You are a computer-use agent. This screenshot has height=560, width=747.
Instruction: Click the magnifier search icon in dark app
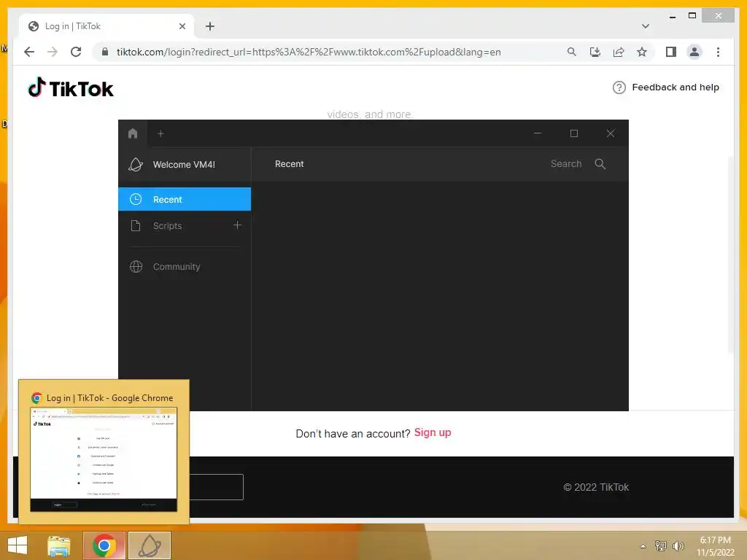tap(600, 164)
